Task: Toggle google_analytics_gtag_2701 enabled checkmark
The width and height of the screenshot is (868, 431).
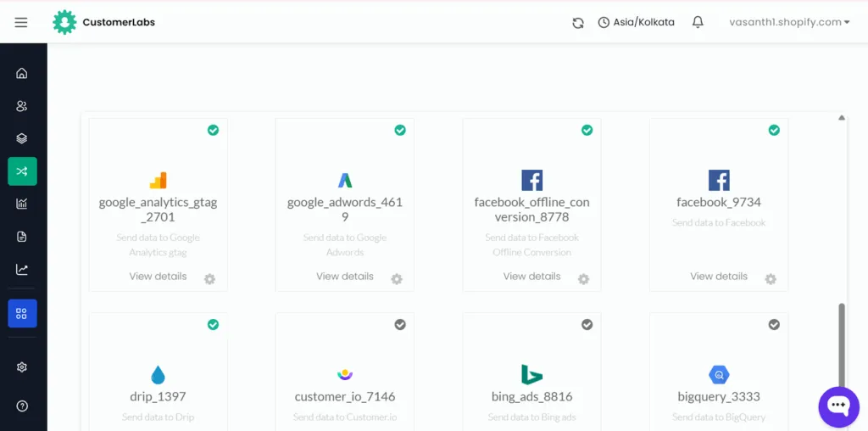Action: (213, 130)
